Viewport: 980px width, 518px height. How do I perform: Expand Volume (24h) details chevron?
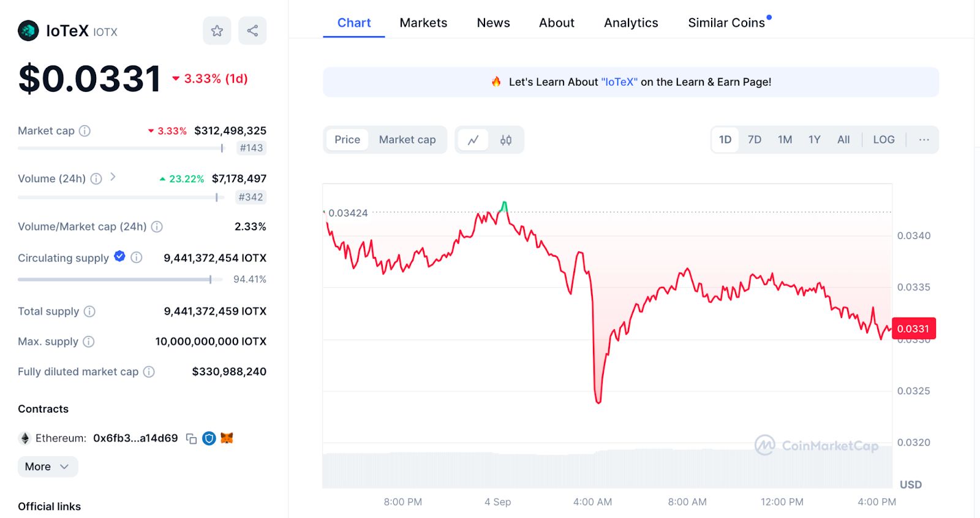pyautogui.click(x=113, y=177)
